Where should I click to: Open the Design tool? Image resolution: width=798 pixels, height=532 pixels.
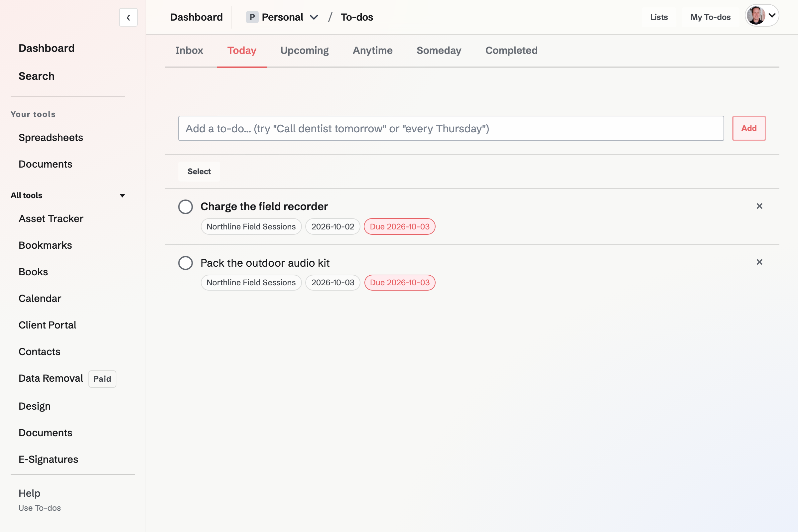pos(35,406)
